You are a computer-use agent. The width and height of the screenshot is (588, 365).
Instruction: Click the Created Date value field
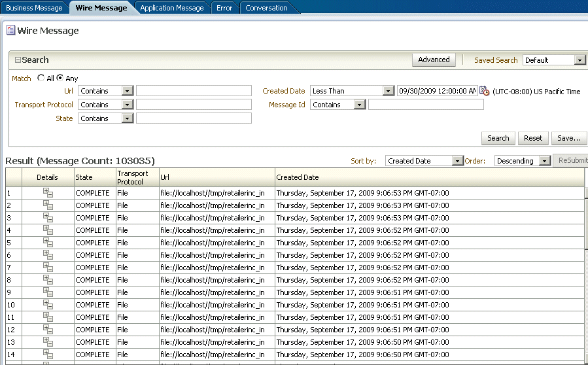coord(438,91)
